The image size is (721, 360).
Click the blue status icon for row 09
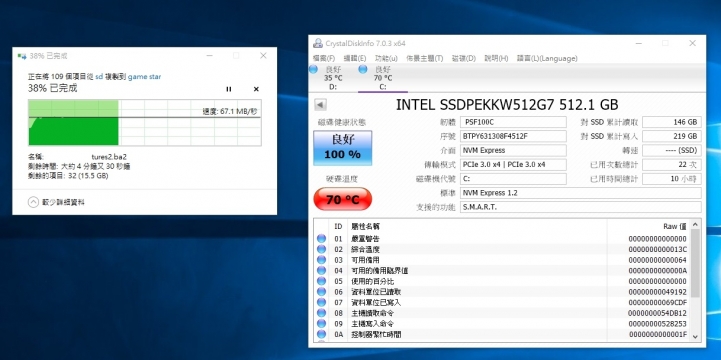(321, 324)
